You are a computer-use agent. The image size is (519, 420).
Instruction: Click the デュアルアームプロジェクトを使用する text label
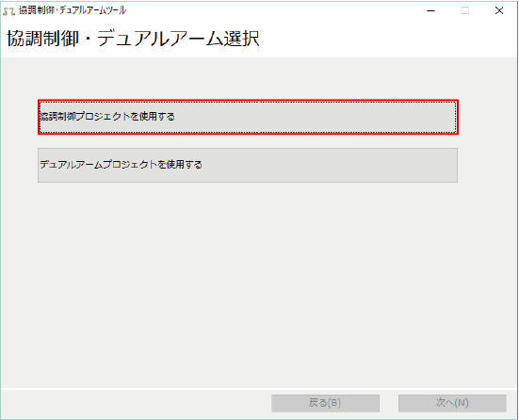121,165
